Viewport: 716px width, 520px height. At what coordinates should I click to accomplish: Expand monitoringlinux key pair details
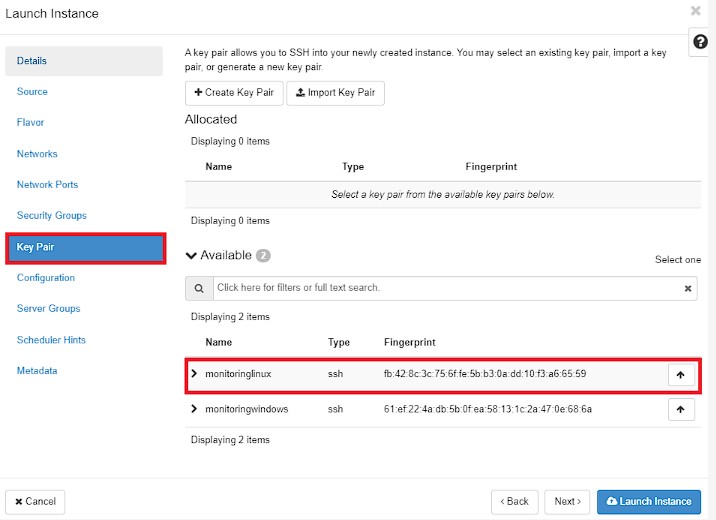[x=194, y=373]
